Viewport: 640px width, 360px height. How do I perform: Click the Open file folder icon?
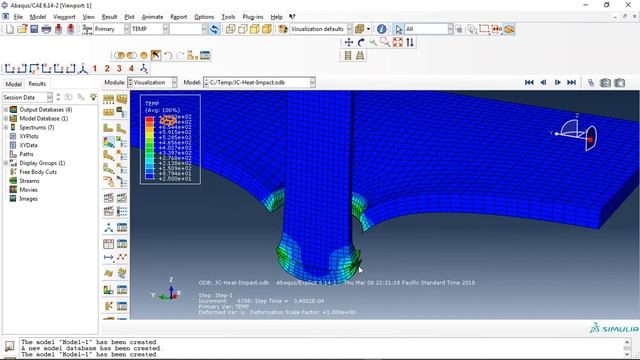22,29
